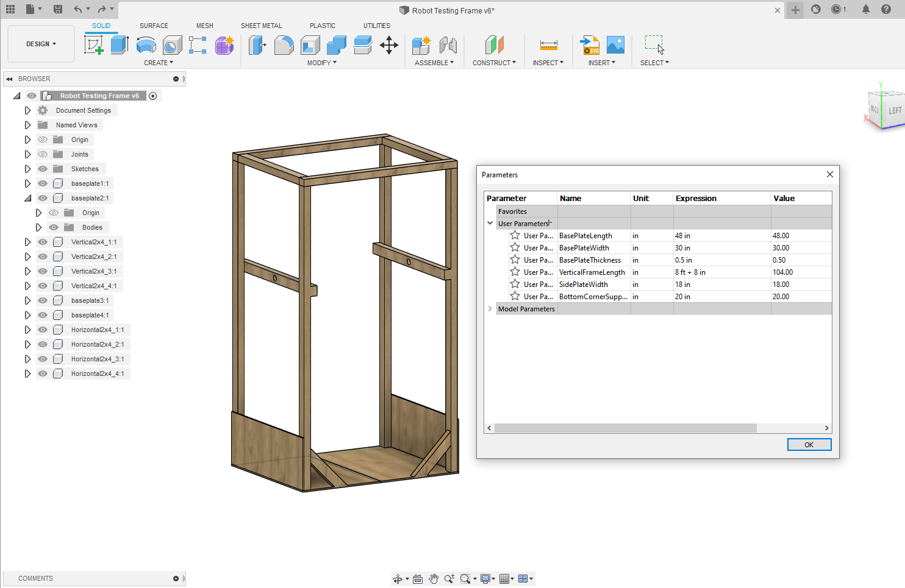Screen dimensions: 905x588
Task: Click the Extrude tool icon
Action: point(120,45)
